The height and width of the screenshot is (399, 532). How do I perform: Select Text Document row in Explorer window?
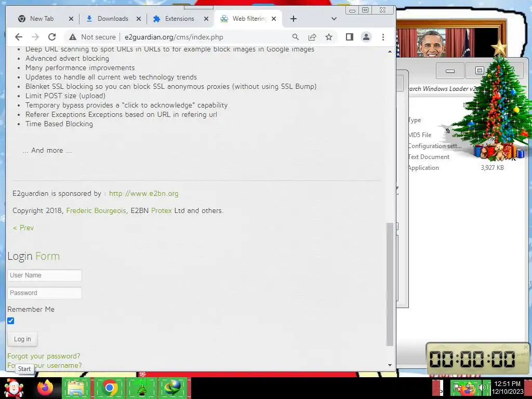(429, 157)
